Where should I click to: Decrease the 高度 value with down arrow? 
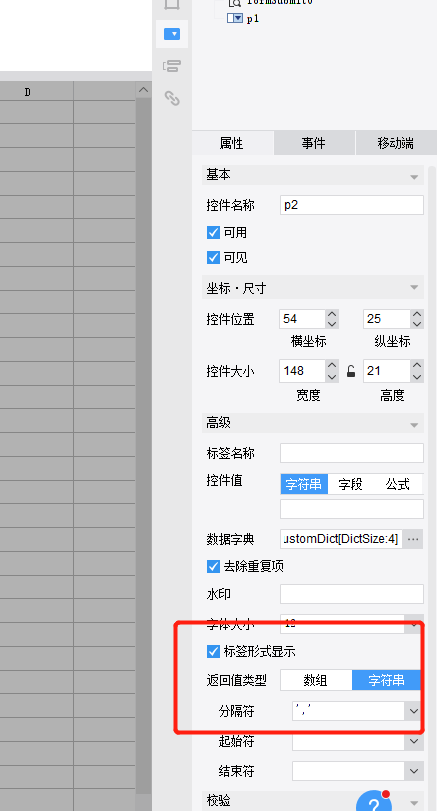(x=417, y=376)
